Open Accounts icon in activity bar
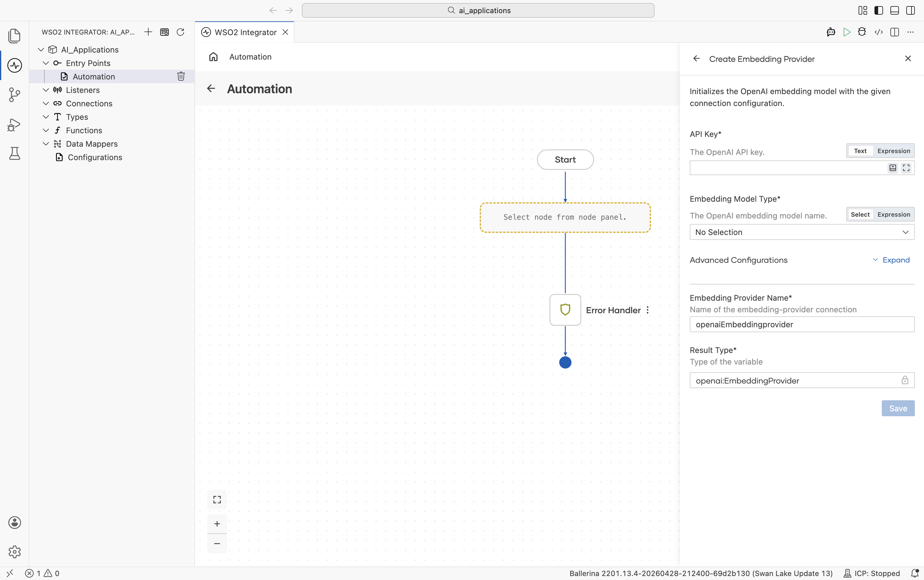Screen dimensions: 924x580 click(15, 523)
